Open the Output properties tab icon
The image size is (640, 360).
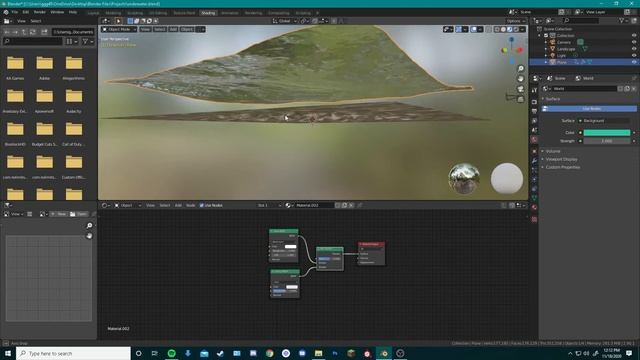(x=534, y=111)
